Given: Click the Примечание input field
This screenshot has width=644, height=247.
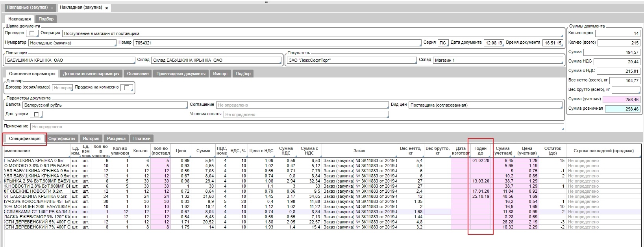Looking at the screenshot, I should pyautogui.click(x=297, y=127).
